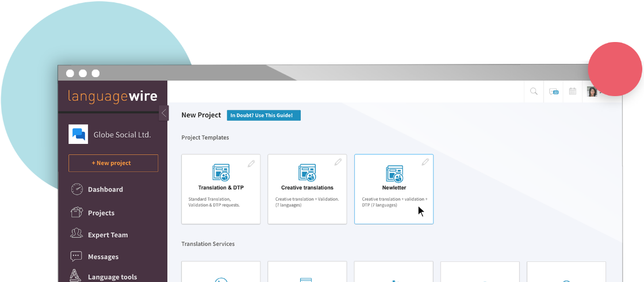Select the Newletter project template card
Image resolution: width=644 pixels, height=282 pixels.
click(x=394, y=189)
